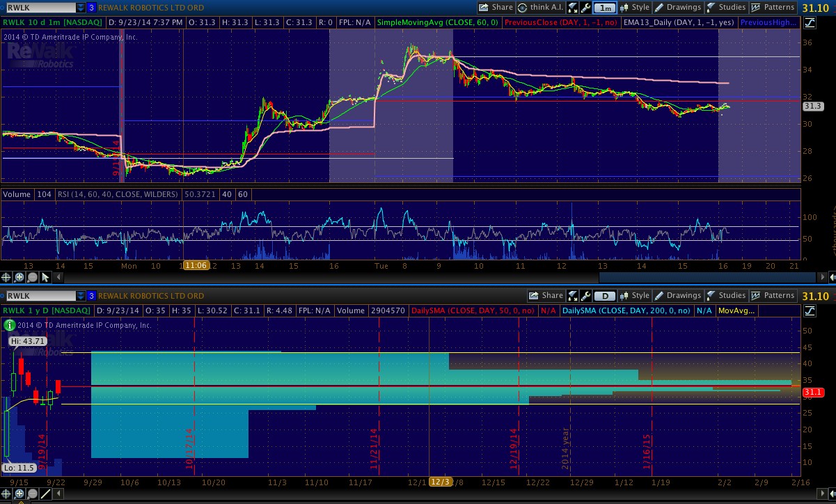
Task: Select the crosshair pan tool in top chart
Action: pyautogui.click(x=7, y=277)
